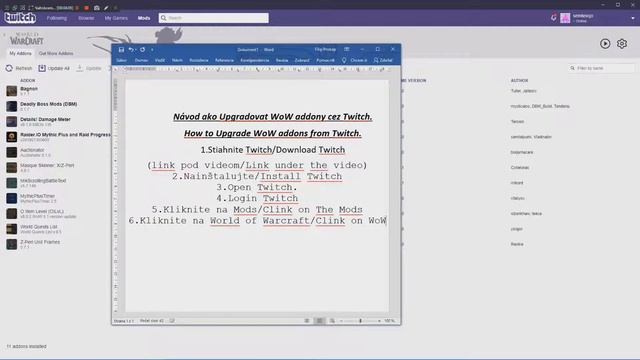Image resolution: width=640 pixels, height=360 pixels.
Task: Click the Z-Perl Unit Frames addon icon
Action: [x=11, y=244]
